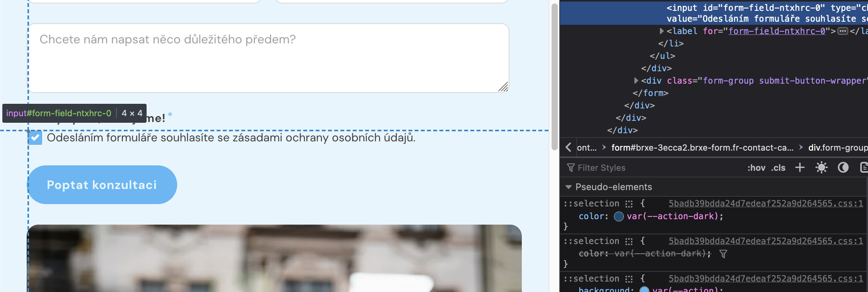Click the Filter Styles funnel icon
Screen dimensions: 868x292
(571, 168)
